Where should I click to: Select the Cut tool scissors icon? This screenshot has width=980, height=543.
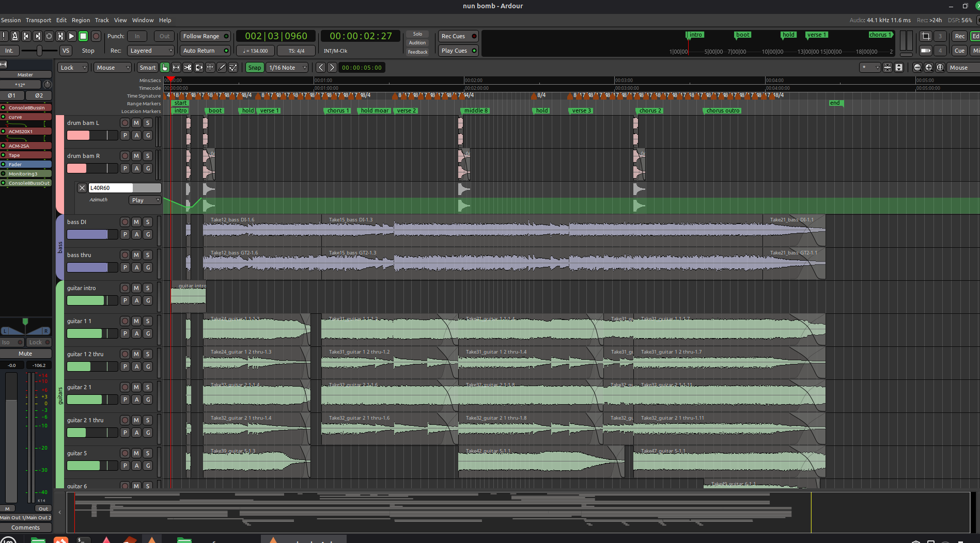[188, 68]
